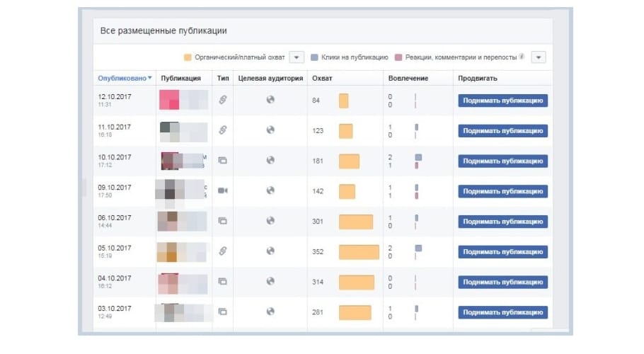
Task: Click globe audience icon for 05.10.2017 post
Action: pyautogui.click(x=270, y=251)
